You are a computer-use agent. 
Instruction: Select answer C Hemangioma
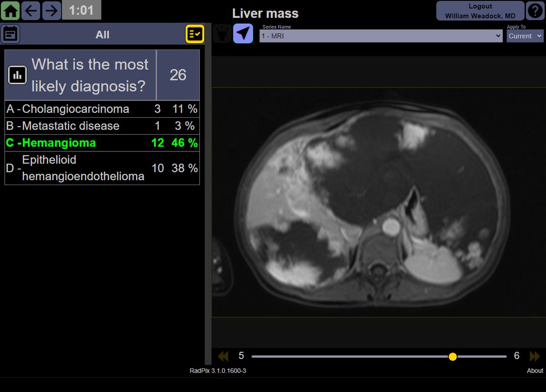tap(102, 143)
